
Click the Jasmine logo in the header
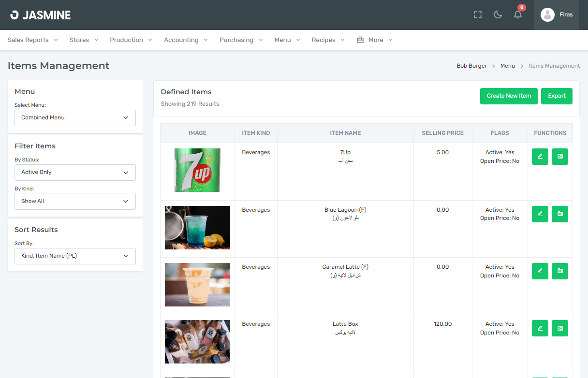(40, 15)
